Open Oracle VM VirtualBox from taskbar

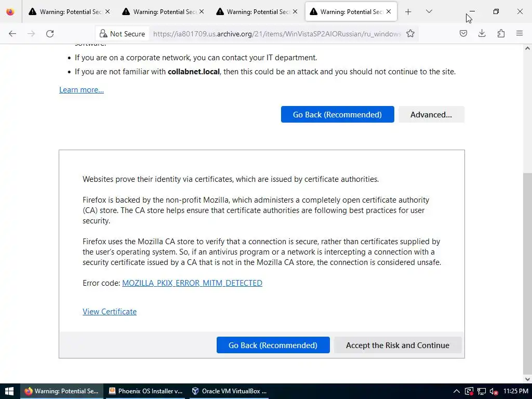click(x=229, y=391)
